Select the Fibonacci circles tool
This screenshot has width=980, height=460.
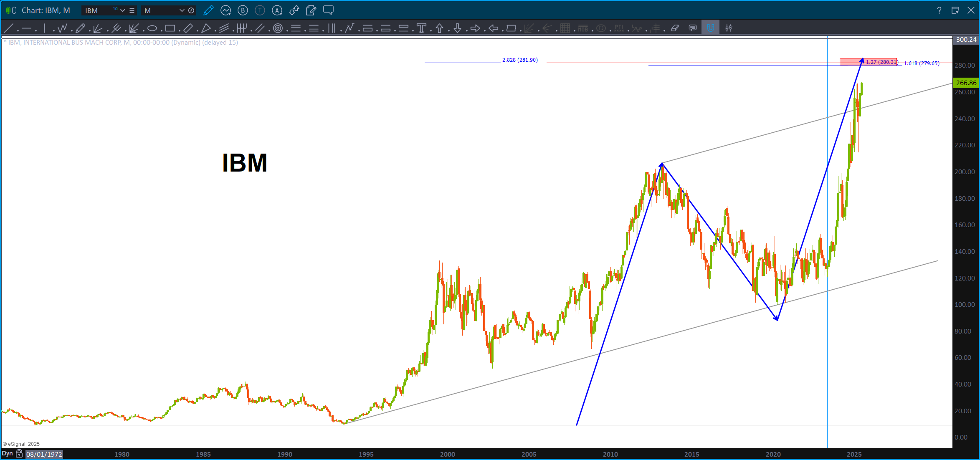pos(278,28)
